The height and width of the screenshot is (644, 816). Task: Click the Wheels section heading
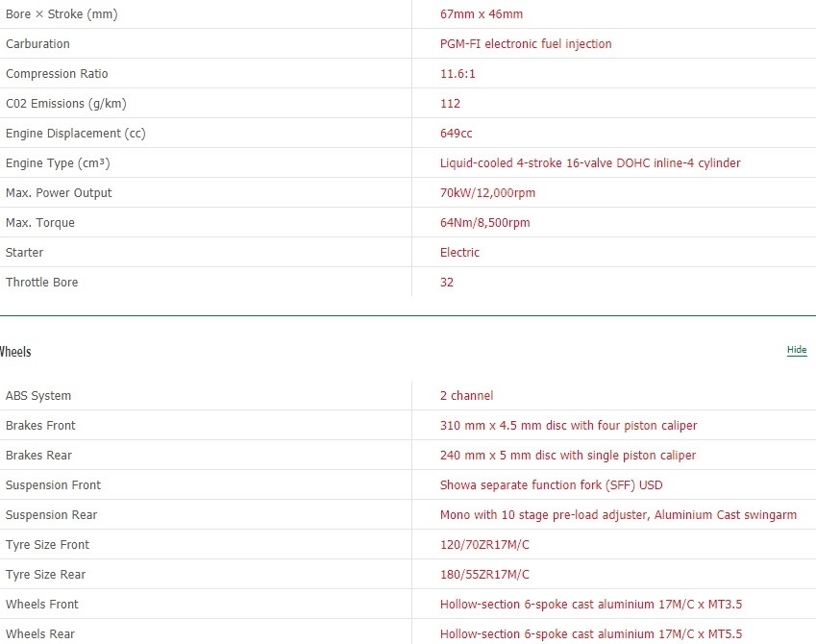point(16,352)
